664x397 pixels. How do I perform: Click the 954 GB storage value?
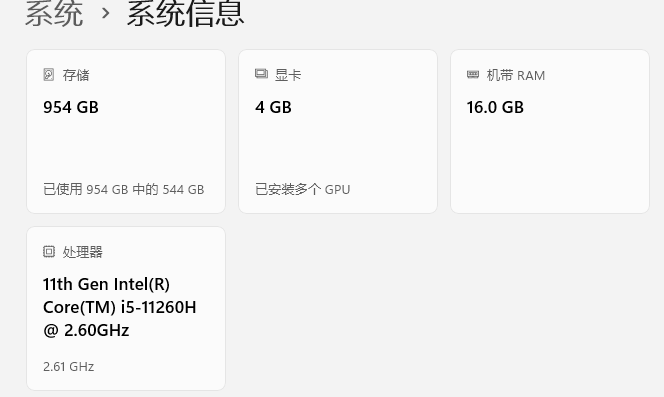pyautogui.click(x=71, y=107)
